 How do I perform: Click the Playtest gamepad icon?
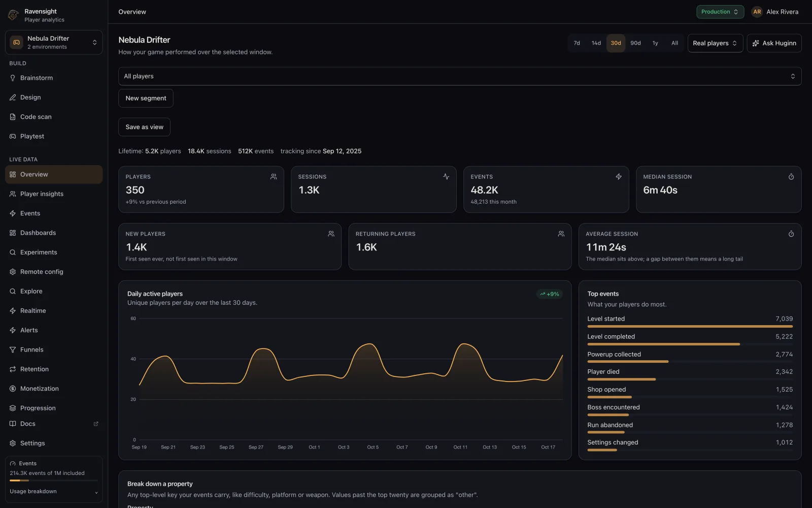click(x=13, y=136)
